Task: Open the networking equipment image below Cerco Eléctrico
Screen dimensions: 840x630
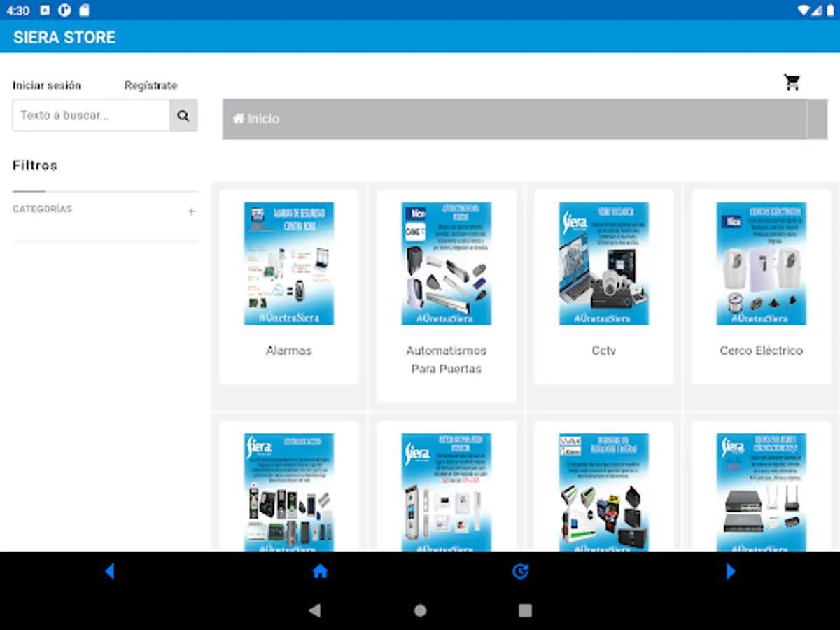Action: [762, 492]
